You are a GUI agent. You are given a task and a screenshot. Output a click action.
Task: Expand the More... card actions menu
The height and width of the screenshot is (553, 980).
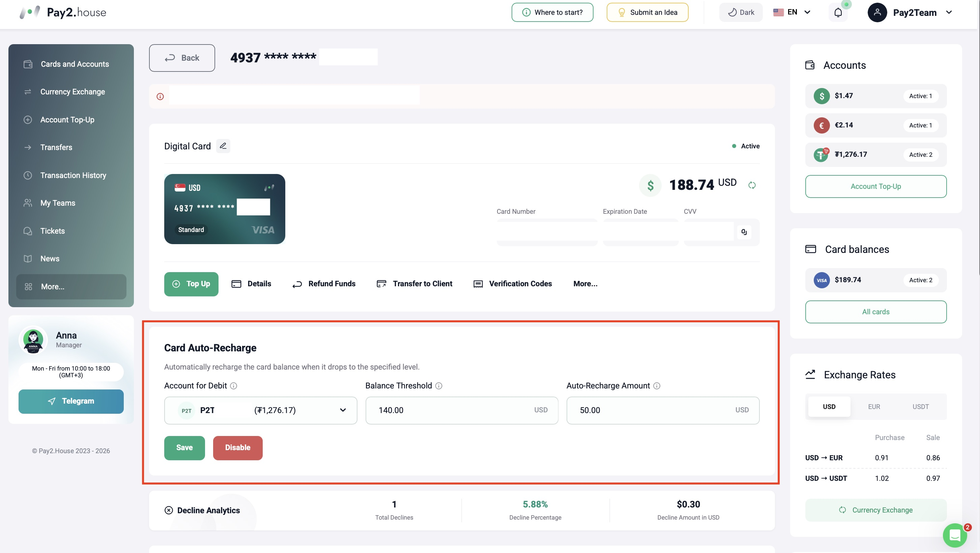[585, 284]
